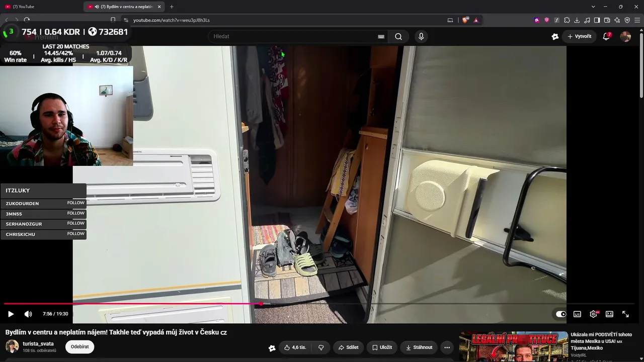This screenshot has height=362, width=644.
Task: Open the Extensions puzzle icon
Action: click(567, 20)
